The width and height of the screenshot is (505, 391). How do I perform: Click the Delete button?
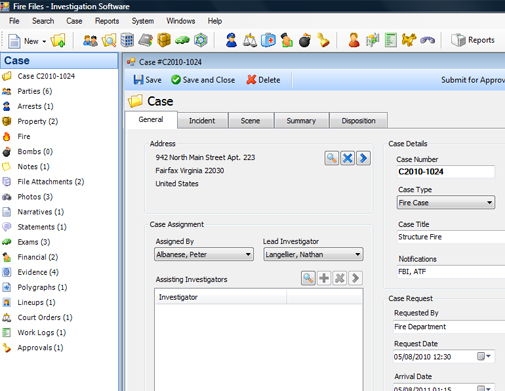coord(263,80)
